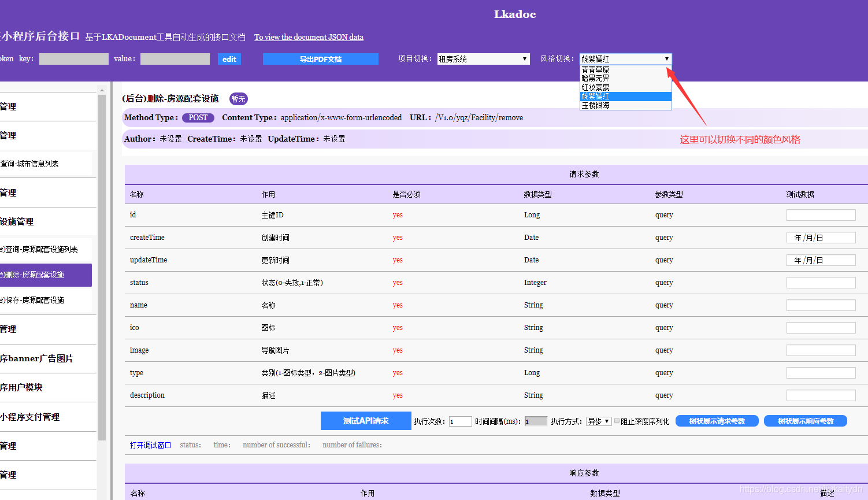Click the application/x-www-form-urlencoded content type text
Viewport: 868px width, 500px height.
pyautogui.click(x=341, y=117)
